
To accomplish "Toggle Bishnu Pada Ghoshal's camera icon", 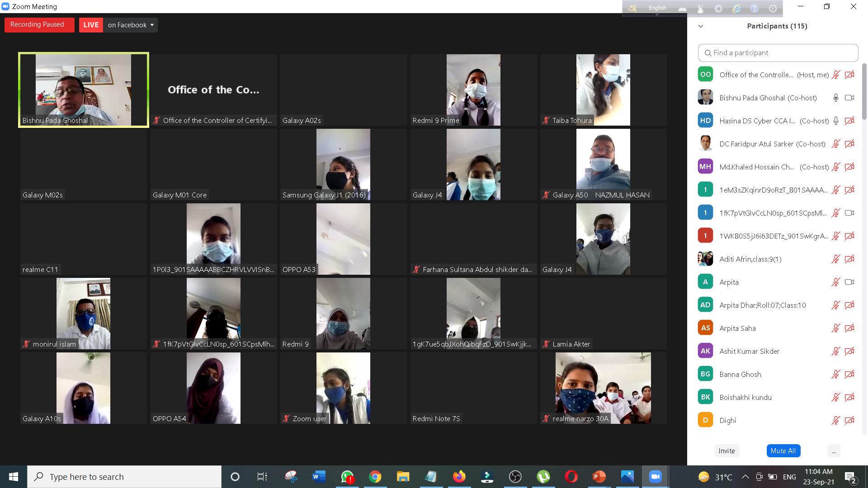I will (x=849, y=98).
